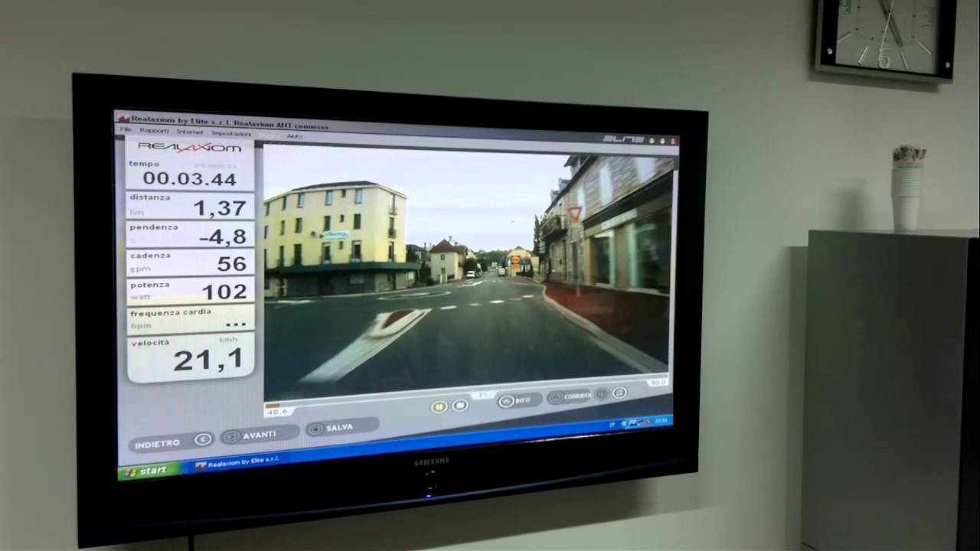Click the CORRIDOI button
Screen dimensions: 980x551
570,396
